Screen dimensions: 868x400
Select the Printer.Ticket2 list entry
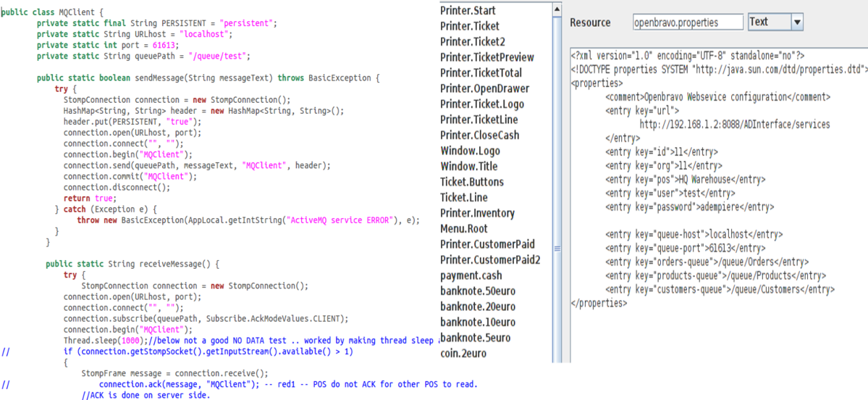pyautogui.click(x=473, y=41)
